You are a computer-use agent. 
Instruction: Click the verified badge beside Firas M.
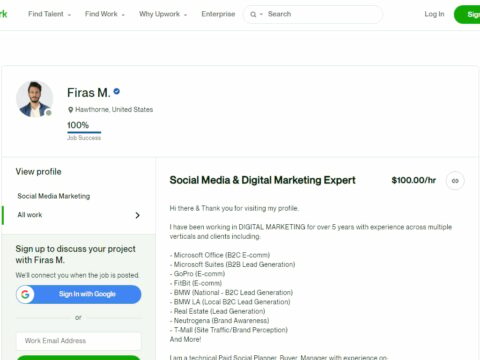click(117, 91)
